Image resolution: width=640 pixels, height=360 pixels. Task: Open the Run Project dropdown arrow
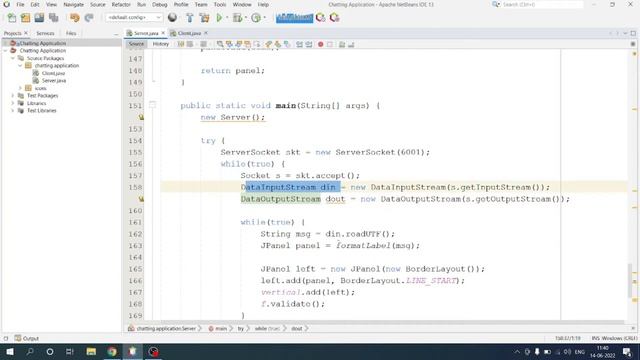[x=227, y=18]
